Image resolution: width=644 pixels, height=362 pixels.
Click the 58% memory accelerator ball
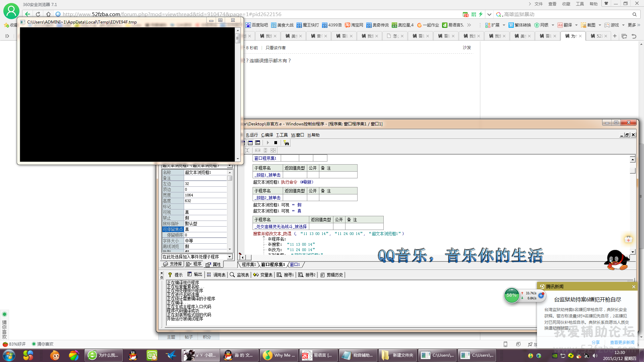(512, 295)
